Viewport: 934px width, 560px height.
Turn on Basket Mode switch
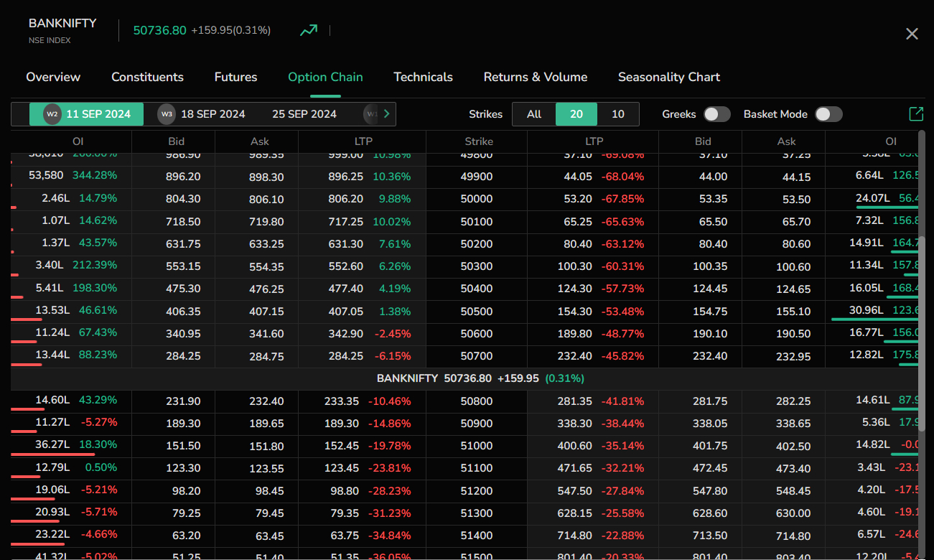pyautogui.click(x=828, y=114)
